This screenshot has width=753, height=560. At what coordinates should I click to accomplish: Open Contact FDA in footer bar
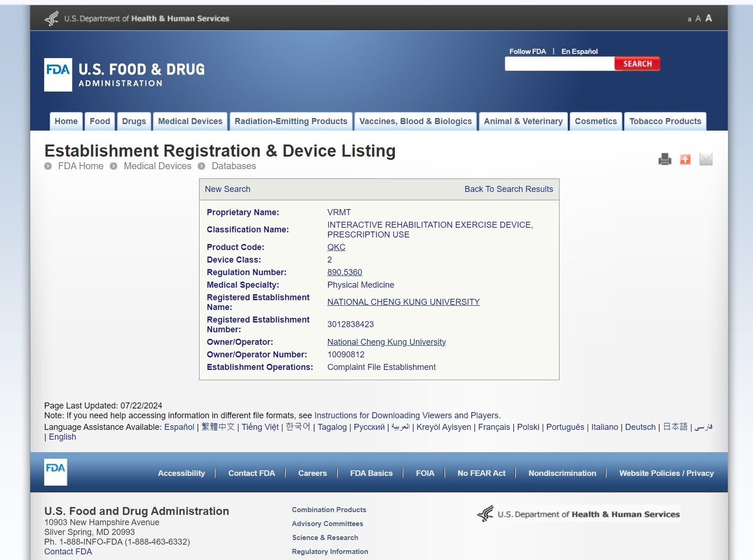point(252,473)
